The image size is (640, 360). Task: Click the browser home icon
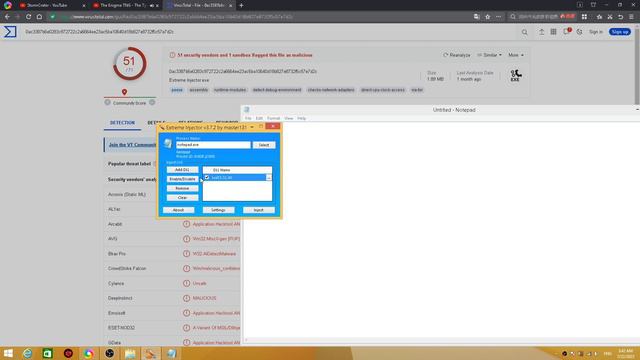click(39, 17)
